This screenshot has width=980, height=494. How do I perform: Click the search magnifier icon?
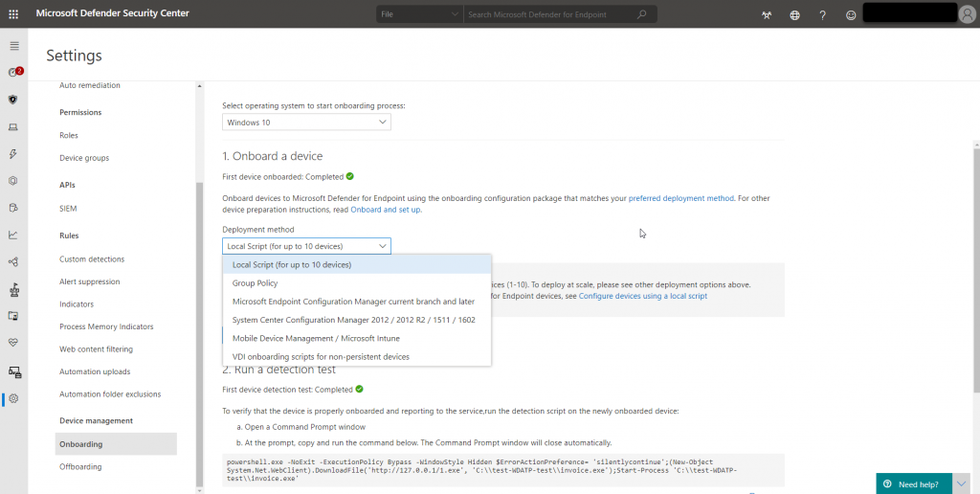click(641, 13)
